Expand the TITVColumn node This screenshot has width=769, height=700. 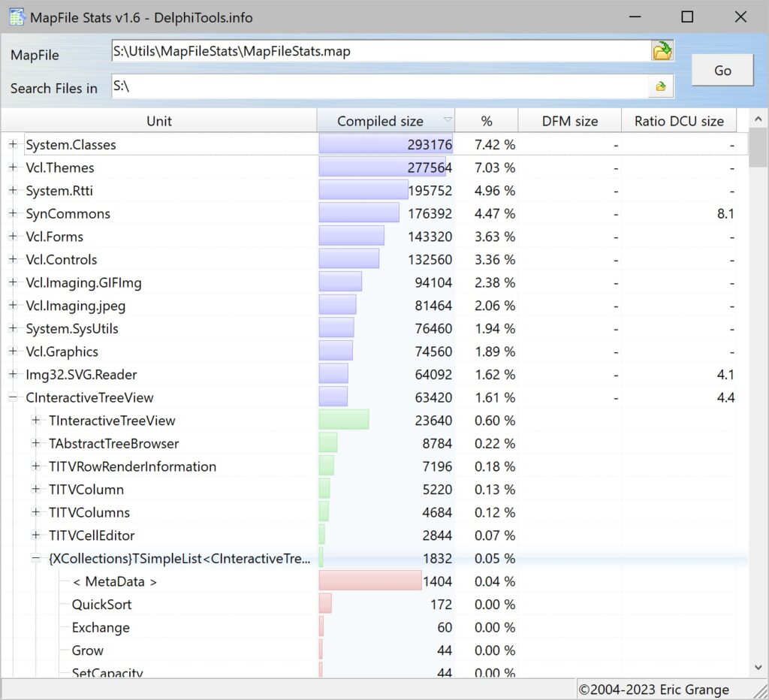coord(36,489)
